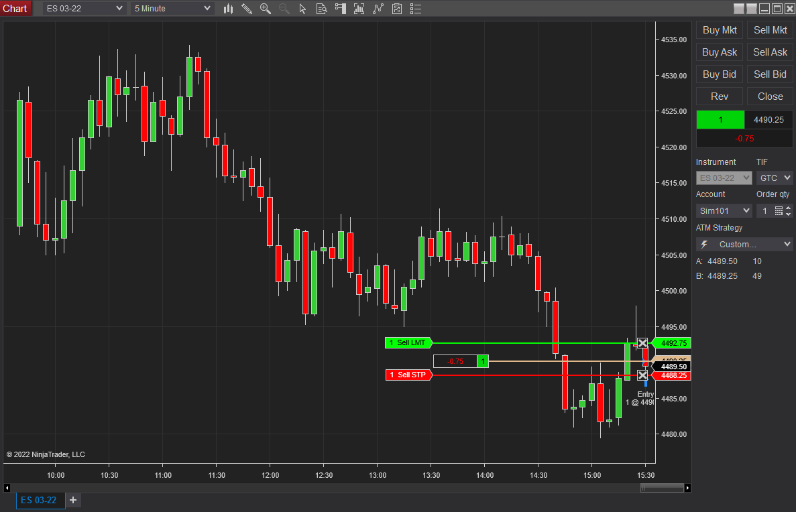The width and height of the screenshot is (796, 512).
Task: Click the greyed zoom out magnifier
Action: 284,9
